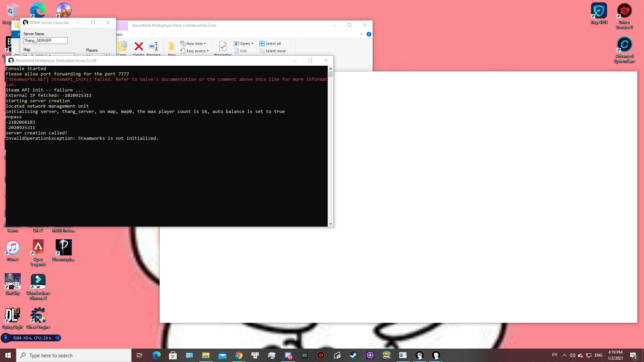Open Phasmophobia desktop shortcut

(63, 250)
